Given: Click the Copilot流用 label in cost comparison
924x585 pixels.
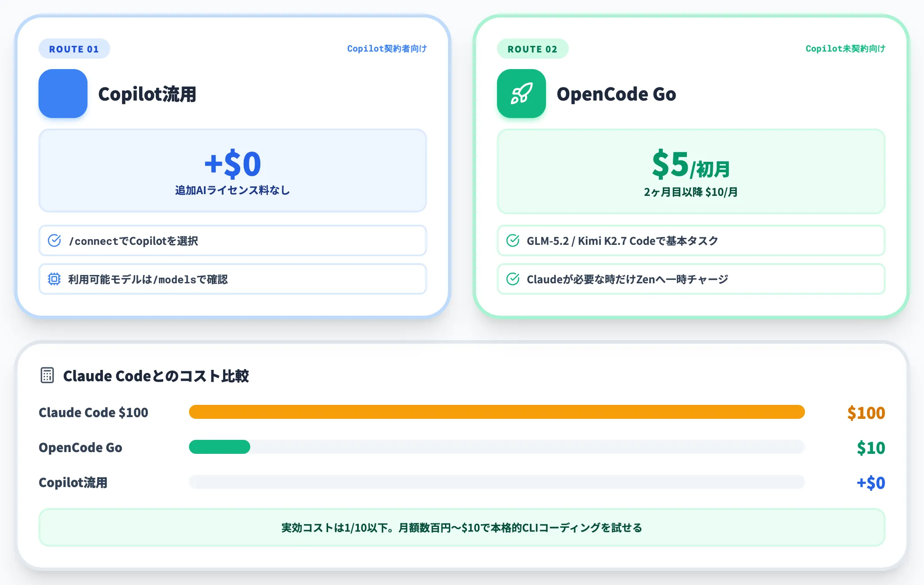Looking at the screenshot, I should coord(73,482).
